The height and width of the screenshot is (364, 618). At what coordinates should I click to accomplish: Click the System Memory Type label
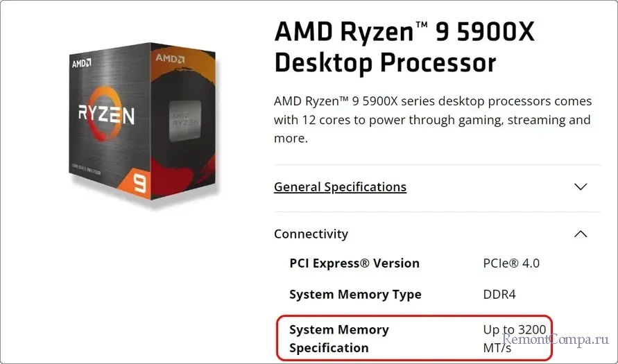point(355,295)
